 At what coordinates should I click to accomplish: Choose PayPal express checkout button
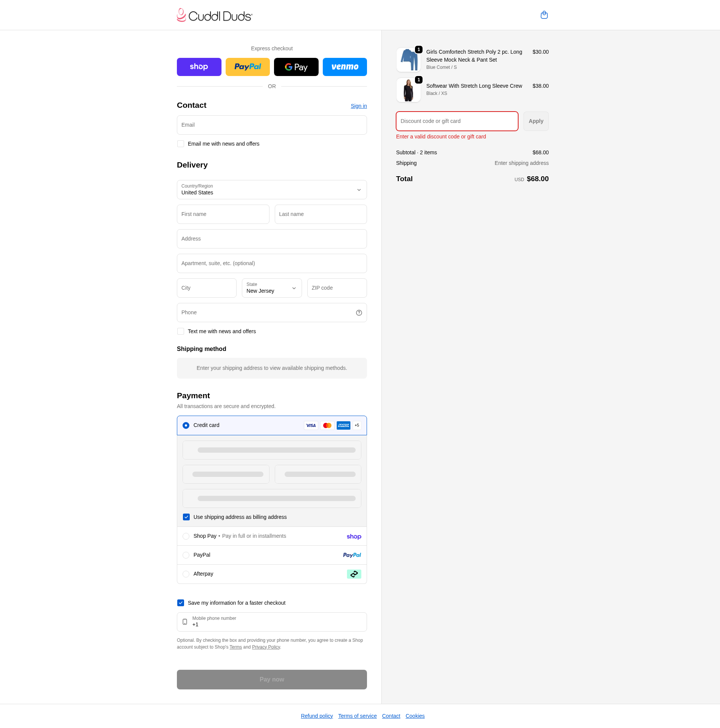[248, 67]
